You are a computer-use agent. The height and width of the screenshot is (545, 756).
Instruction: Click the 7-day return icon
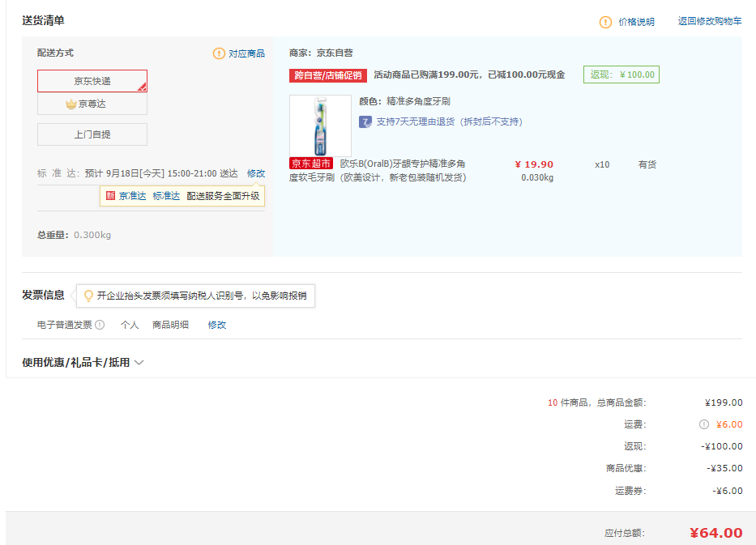(365, 122)
